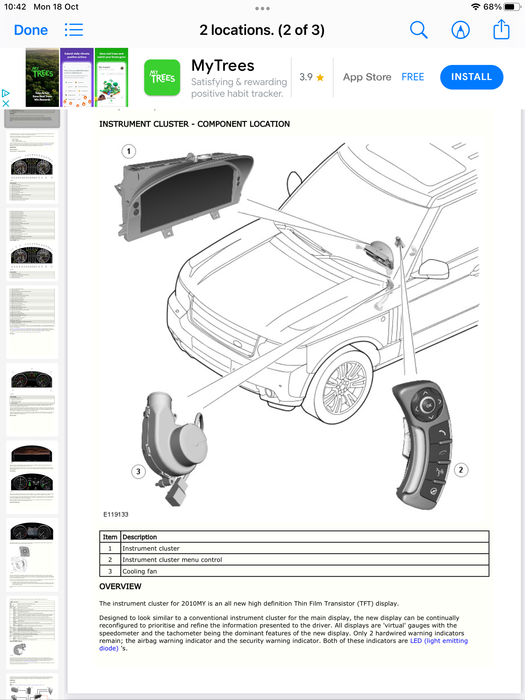Tap the MyTrees green app icon
The height and width of the screenshot is (700, 525).
162,78
